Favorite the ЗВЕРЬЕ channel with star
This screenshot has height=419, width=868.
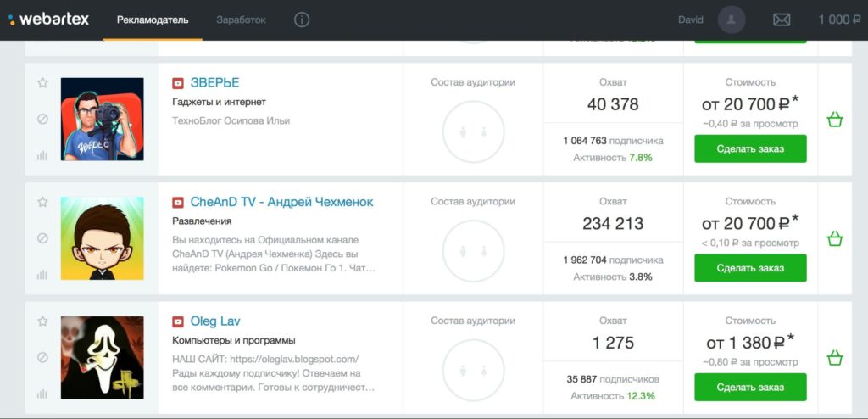click(x=42, y=82)
